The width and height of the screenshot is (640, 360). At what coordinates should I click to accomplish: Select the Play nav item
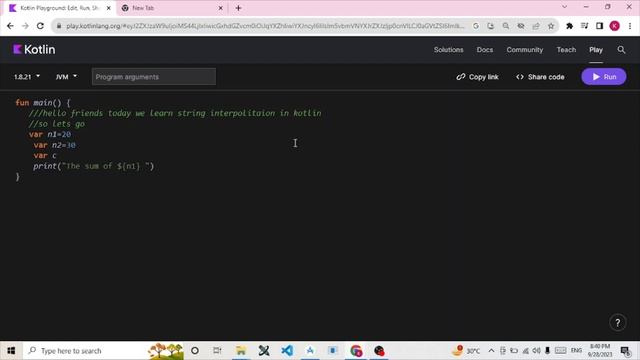click(596, 50)
